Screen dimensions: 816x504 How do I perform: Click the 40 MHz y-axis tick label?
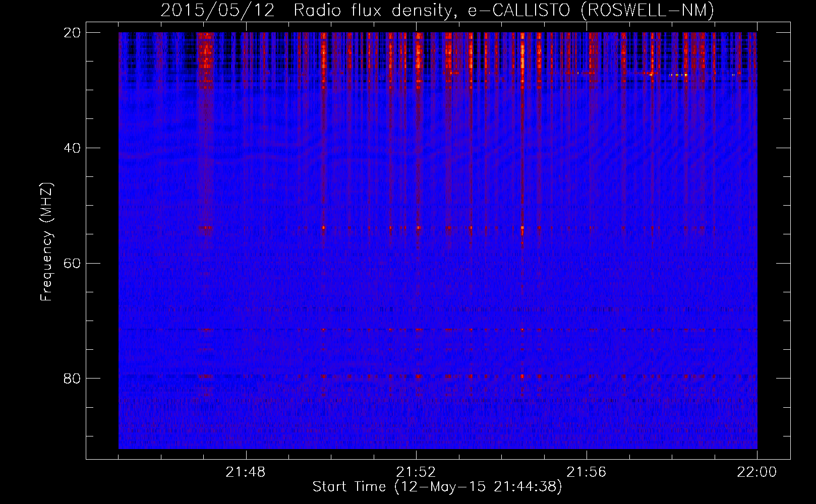point(72,148)
